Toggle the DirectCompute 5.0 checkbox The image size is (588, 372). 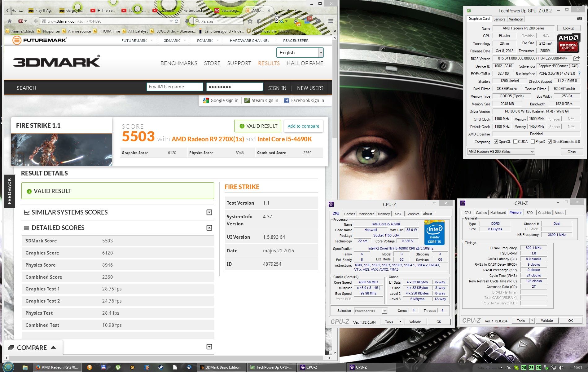(x=550, y=142)
